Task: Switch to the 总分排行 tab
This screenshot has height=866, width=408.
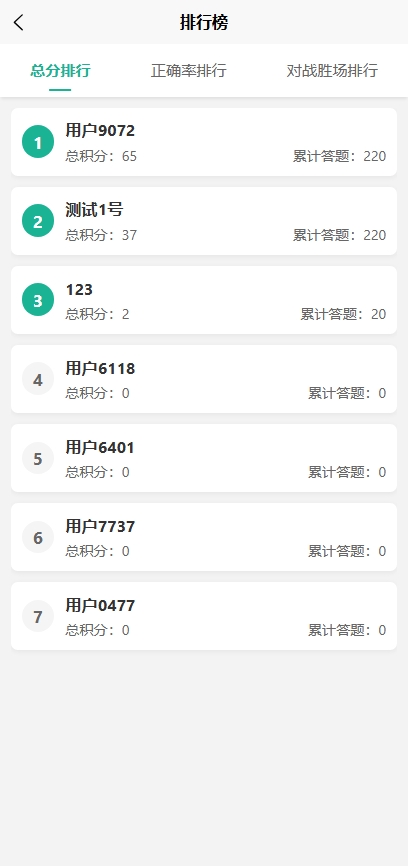Action: tap(60, 71)
